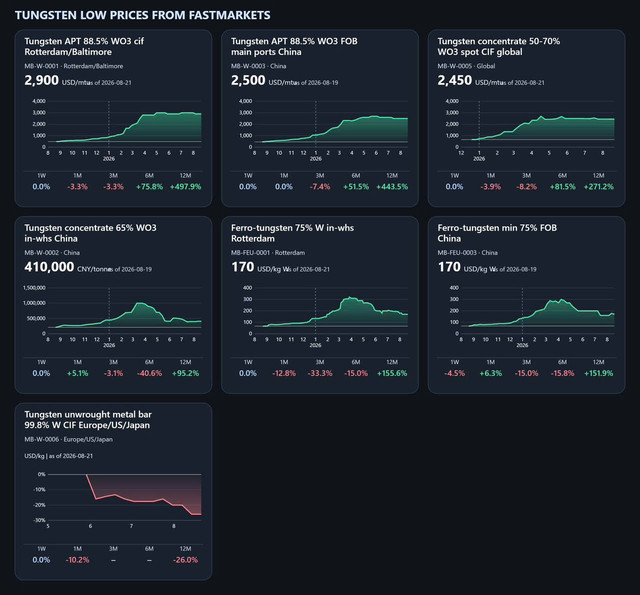
Task: Select the Tungsten concentrate 50-70% WO3 spot card title
Action: (x=499, y=47)
